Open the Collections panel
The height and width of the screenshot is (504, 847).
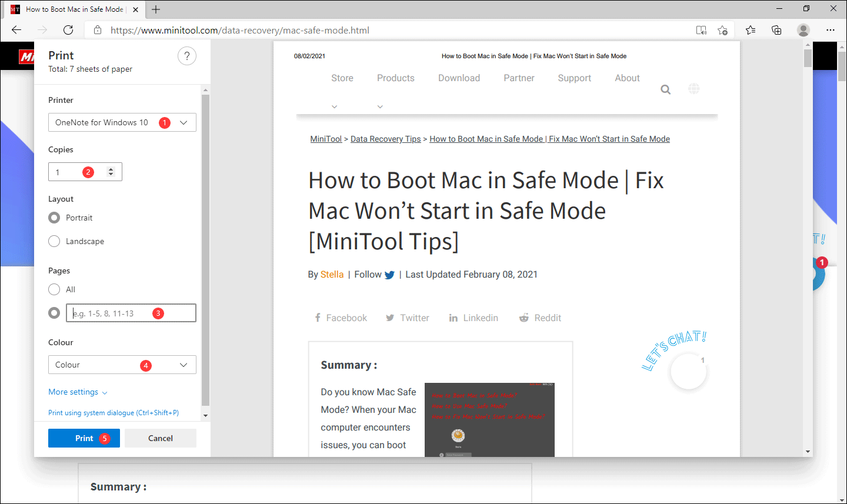776,30
